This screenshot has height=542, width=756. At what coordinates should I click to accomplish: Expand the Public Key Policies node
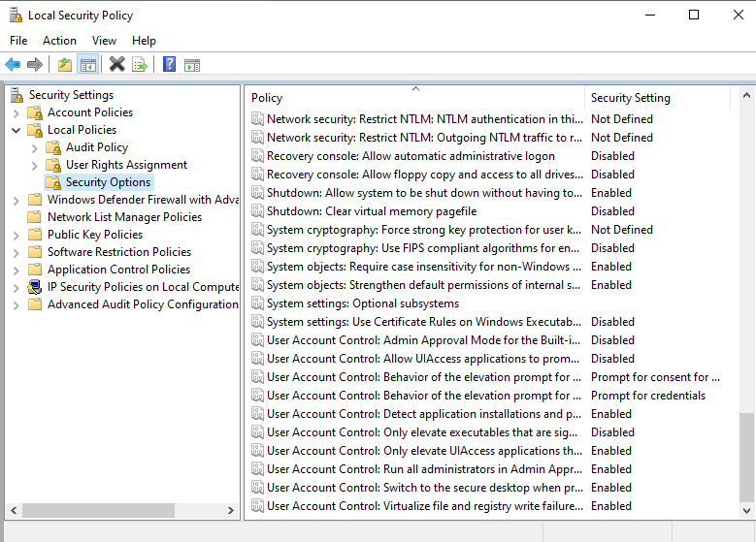point(16,236)
